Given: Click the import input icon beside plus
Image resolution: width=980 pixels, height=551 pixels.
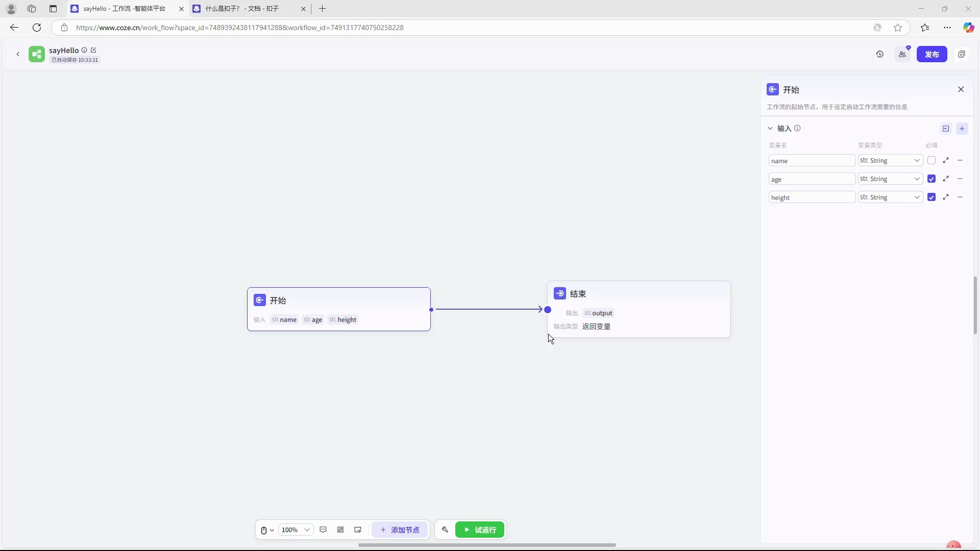Looking at the screenshot, I should tap(946, 129).
